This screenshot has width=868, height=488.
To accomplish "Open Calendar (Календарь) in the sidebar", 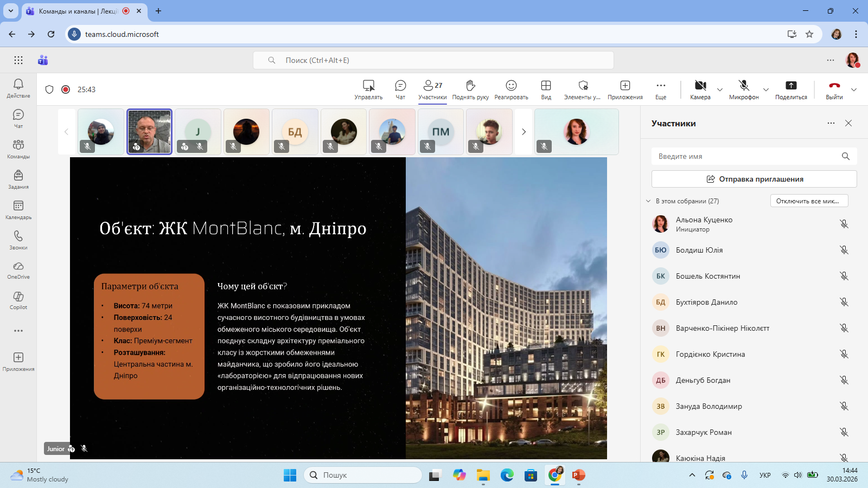I will click(x=18, y=209).
